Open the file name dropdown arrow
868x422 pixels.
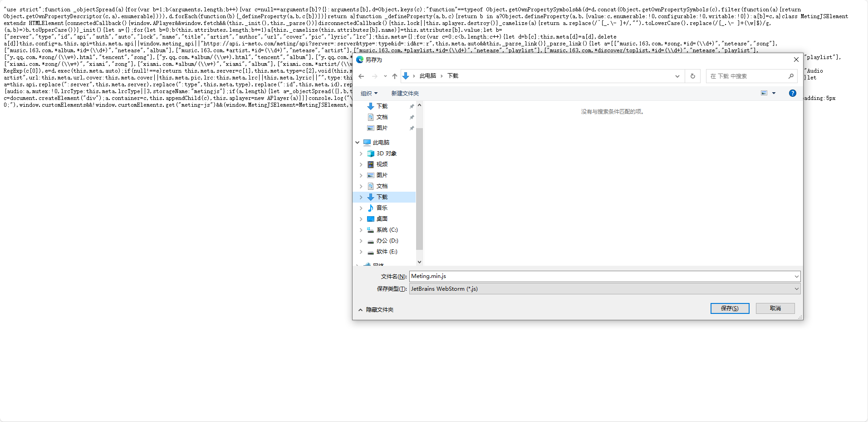pos(796,276)
